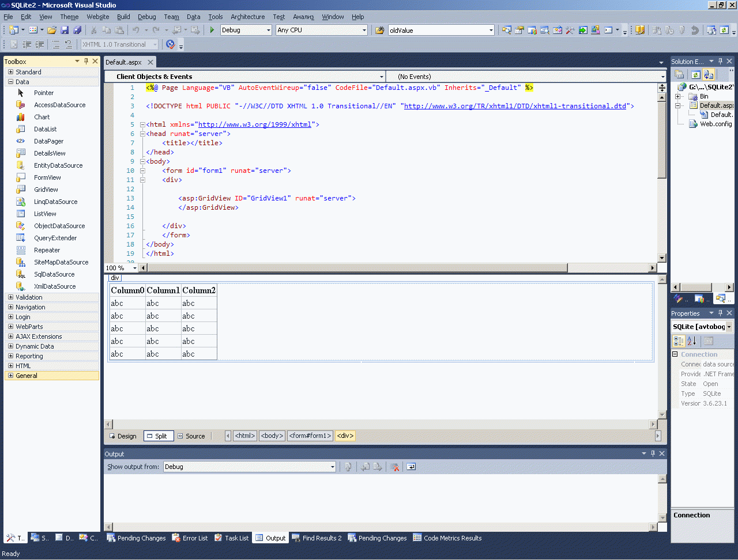
Task: Click the Refresh icon in Solution Explorer
Action: coord(696,74)
